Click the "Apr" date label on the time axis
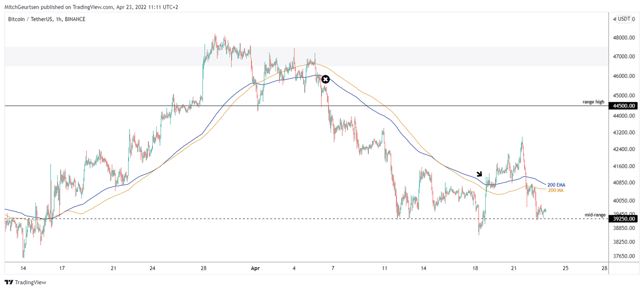The width and height of the screenshot is (644, 290). tap(255, 268)
